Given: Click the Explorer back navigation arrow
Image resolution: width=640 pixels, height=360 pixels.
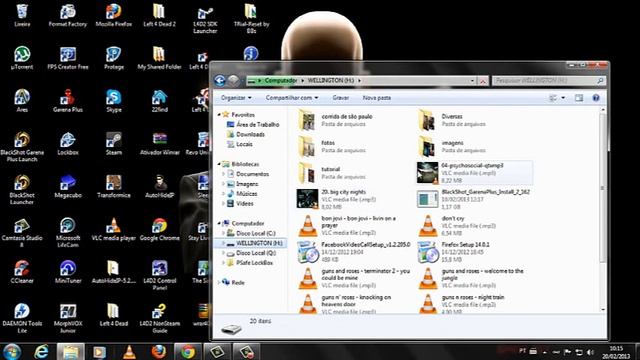Looking at the screenshot, I should coord(220,80).
